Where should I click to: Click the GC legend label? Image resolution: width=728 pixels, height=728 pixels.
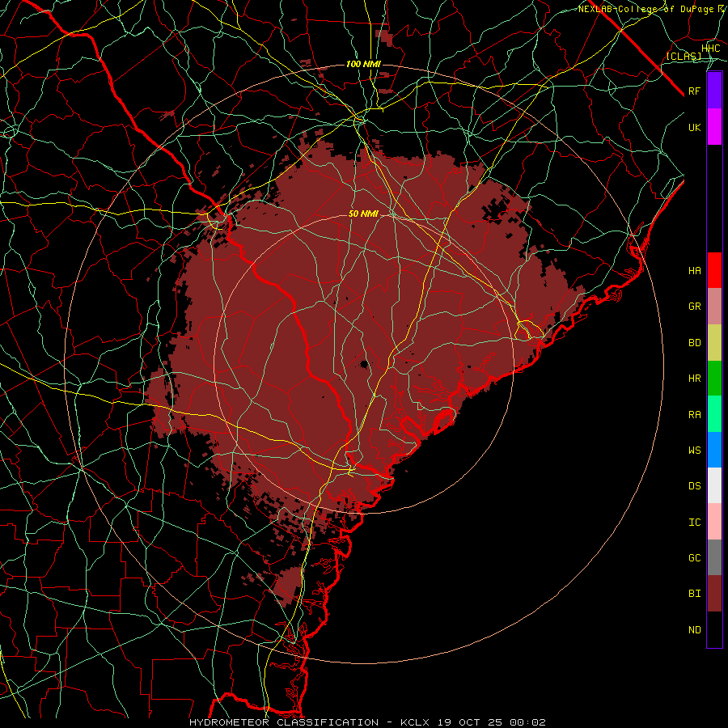tap(695, 558)
